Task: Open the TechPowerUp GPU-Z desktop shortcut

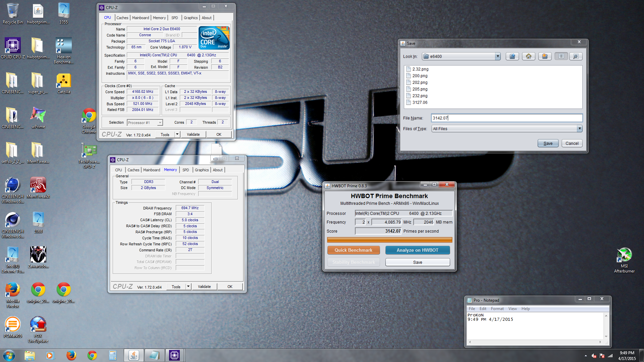Action: tap(89, 156)
